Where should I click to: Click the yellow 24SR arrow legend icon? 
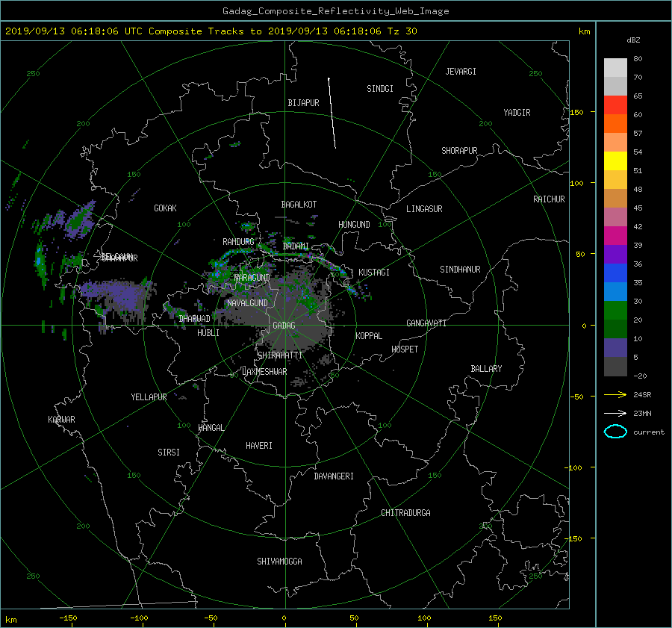[615, 394]
